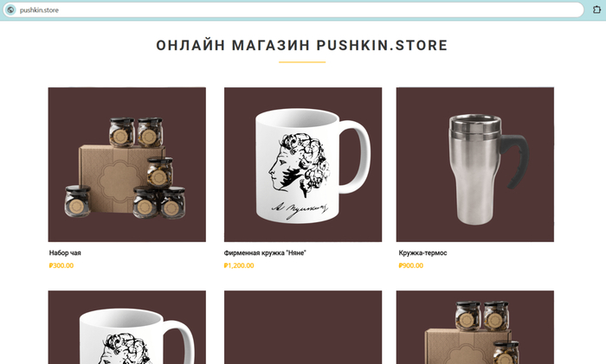The width and height of the screenshot is (606, 364).
Task: Click the ₽900.00 price label
Action: point(411,265)
